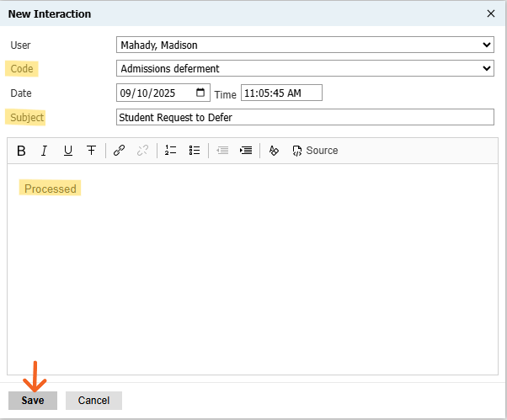
Task: Insert a hyperlink with link icon
Action: (119, 151)
